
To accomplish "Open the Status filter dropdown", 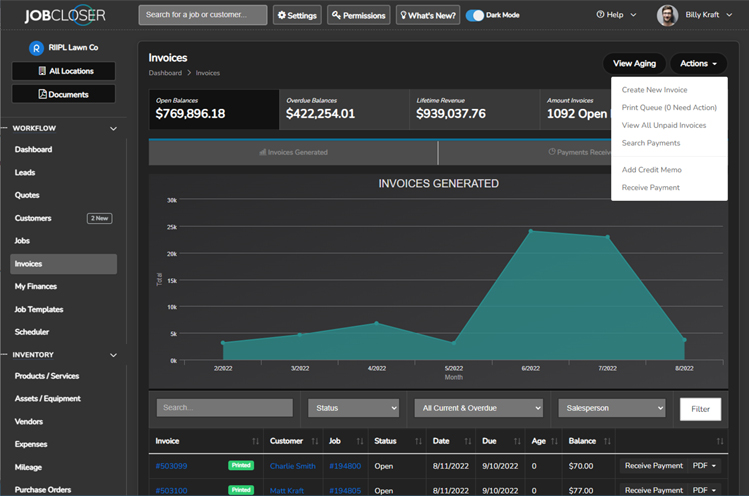I will [353, 408].
